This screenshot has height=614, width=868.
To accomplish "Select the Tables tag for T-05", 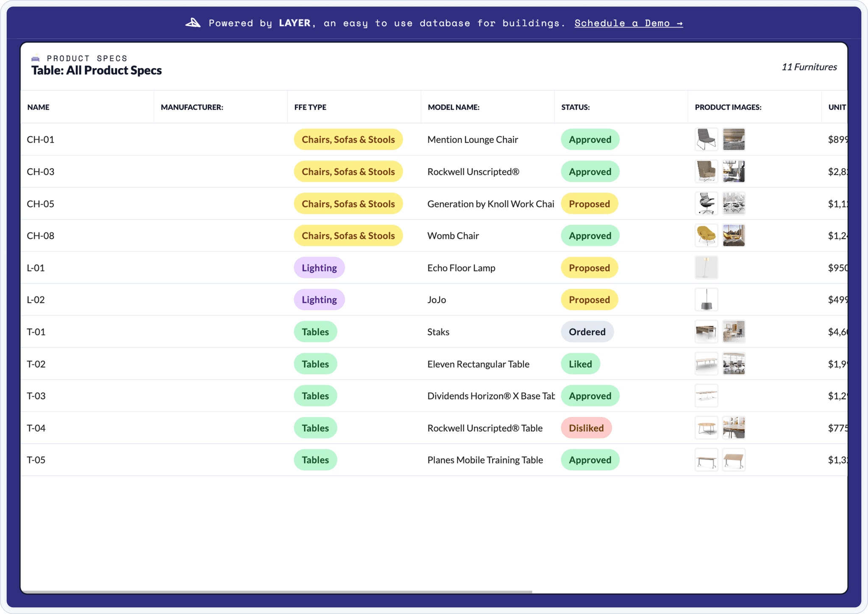I will click(x=315, y=460).
